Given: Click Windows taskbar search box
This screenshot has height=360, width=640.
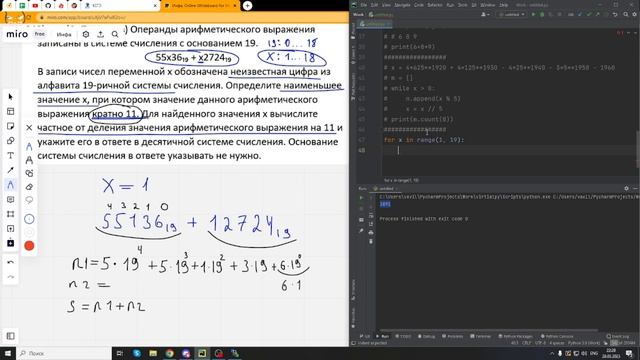Looking at the screenshot, I should click(x=64, y=353).
